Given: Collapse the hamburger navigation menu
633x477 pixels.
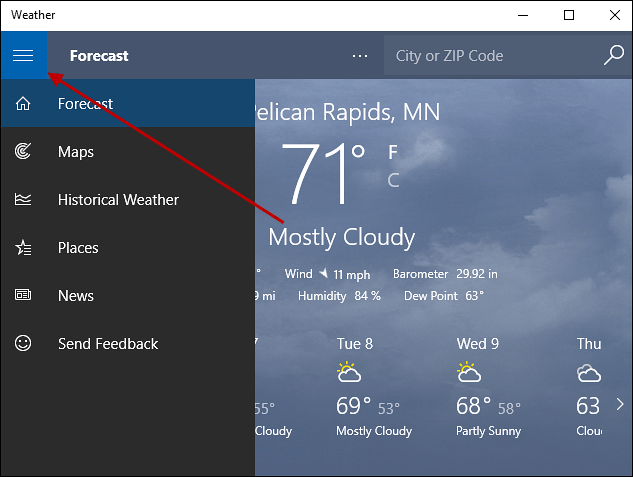Looking at the screenshot, I should click(23, 55).
